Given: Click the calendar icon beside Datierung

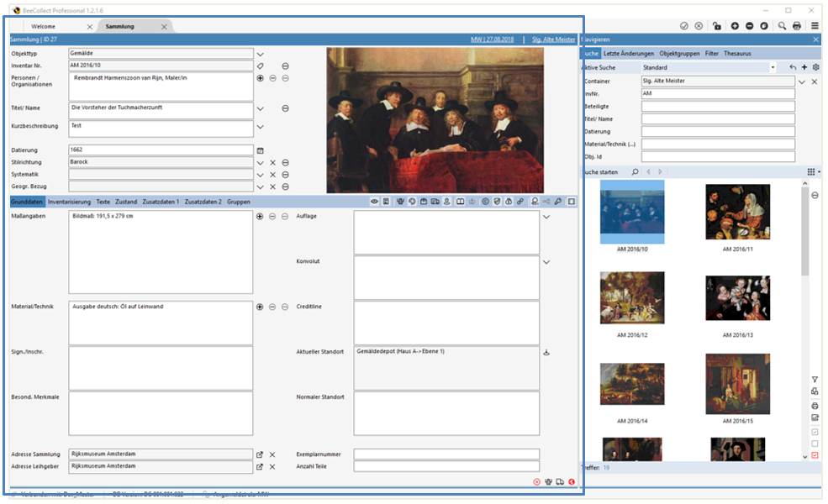Looking at the screenshot, I should click(x=261, y=150).
